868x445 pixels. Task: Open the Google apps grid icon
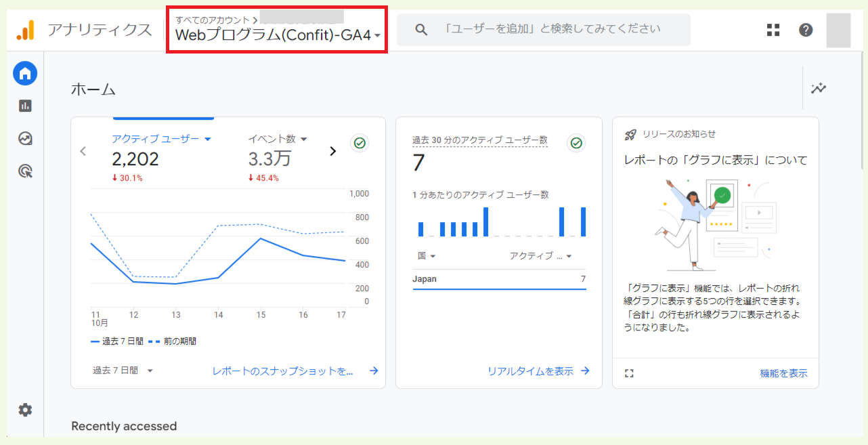click(773, 30)
